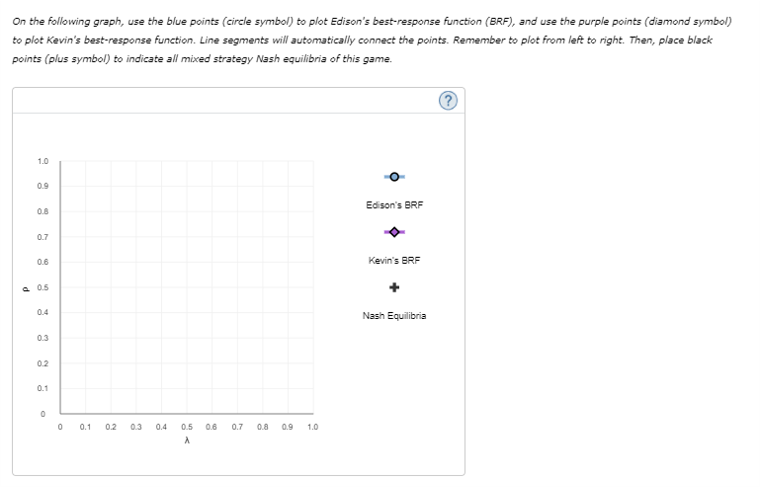
Task: Select the blue circle Edison's BRF point
Action: [394, 177]
